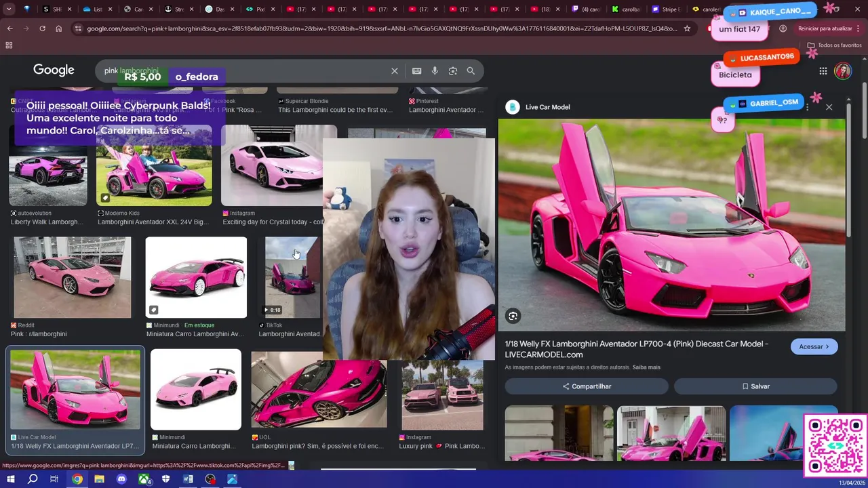
Task: Open the on-screen keyboard input tool
Action: [x=416, y=71]
